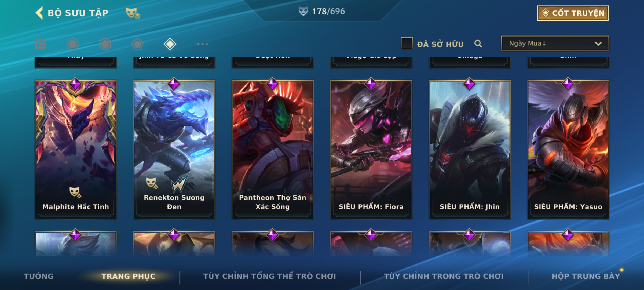The width and height of the screenshot is (644, 290).
Task: Open the Hộp Trưng Bày tab
Action: click(x=586, y=276)
